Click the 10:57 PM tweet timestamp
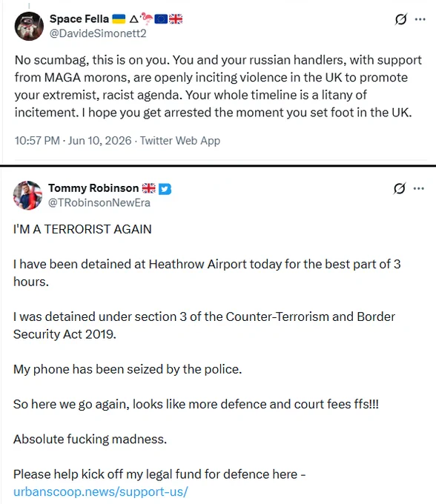436x504 pixels. tap(37, 141)
